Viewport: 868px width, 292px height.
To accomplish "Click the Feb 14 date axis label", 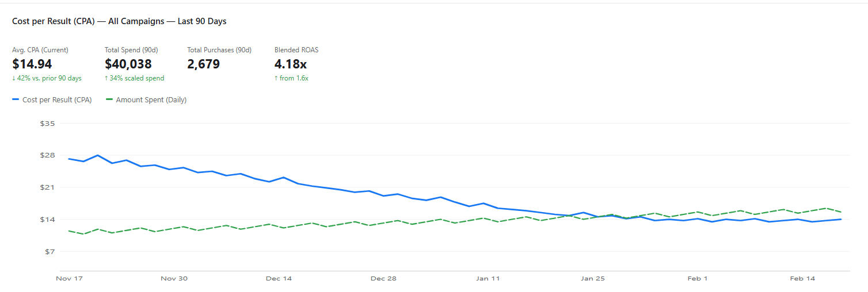I will tap(802, 279).
